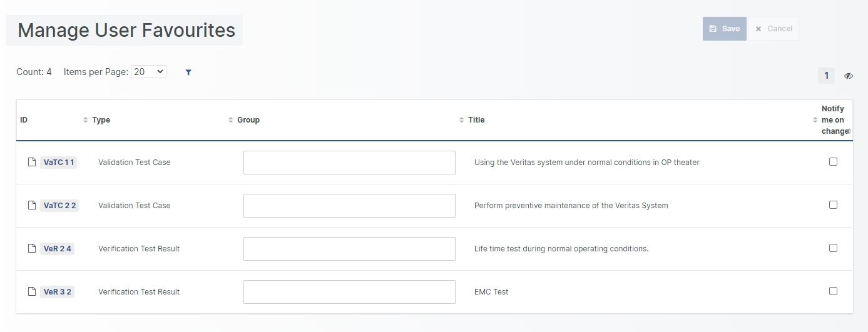
Task: Open the VeR 2 4 item link
Action: tap(58, 249)
